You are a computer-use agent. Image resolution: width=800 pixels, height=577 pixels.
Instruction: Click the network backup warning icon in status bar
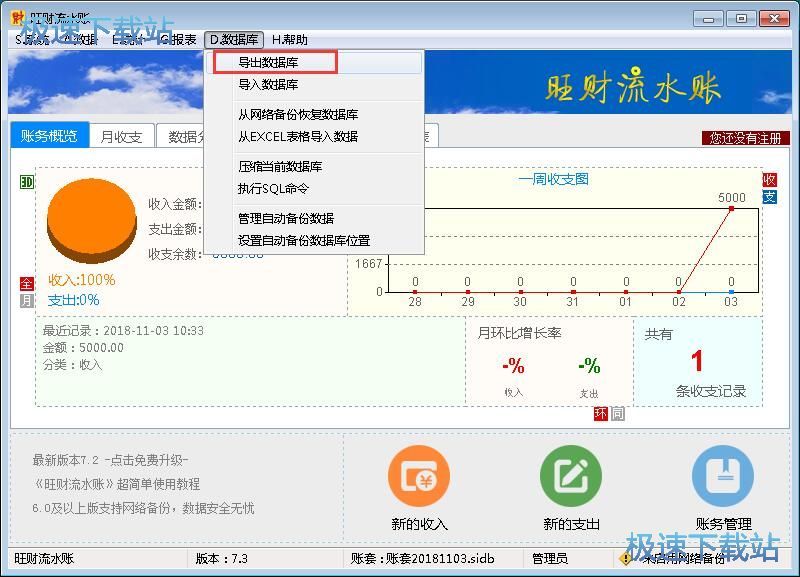coord(626,559)
